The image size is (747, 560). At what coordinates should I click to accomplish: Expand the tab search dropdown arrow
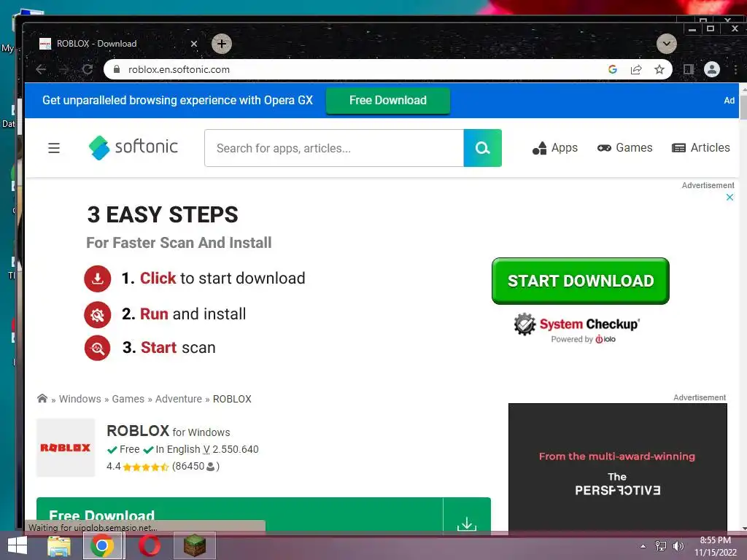point(667,44)
